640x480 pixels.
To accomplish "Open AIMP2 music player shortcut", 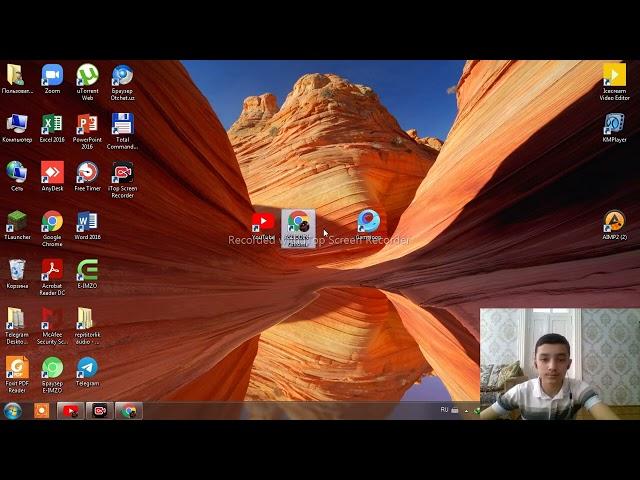I will pos(614,222).
